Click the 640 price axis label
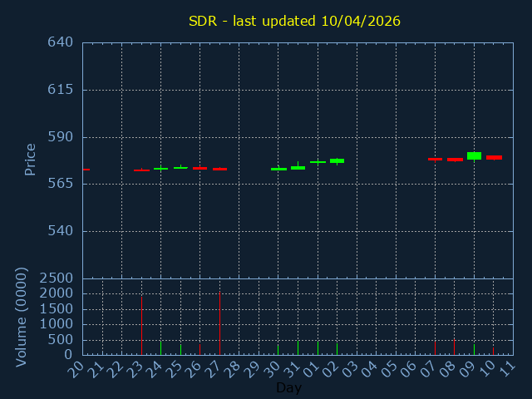 click(x=61, y=42)
